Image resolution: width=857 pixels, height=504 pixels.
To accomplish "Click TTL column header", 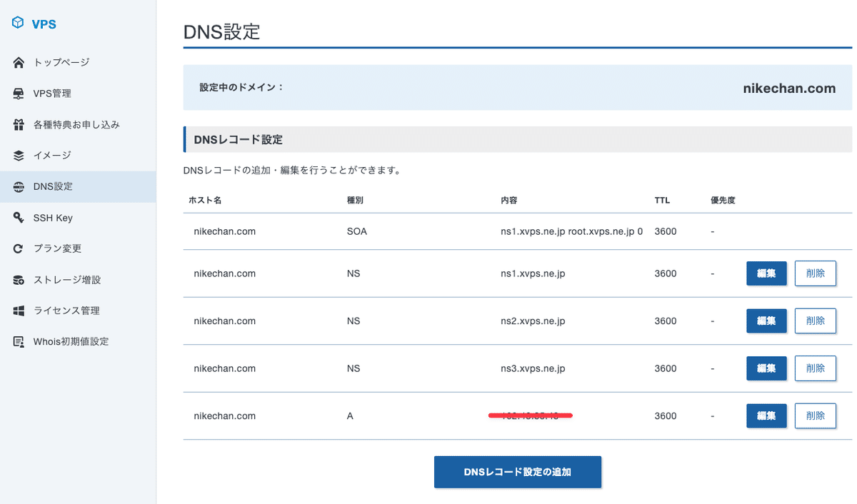I will click(662, 201).
